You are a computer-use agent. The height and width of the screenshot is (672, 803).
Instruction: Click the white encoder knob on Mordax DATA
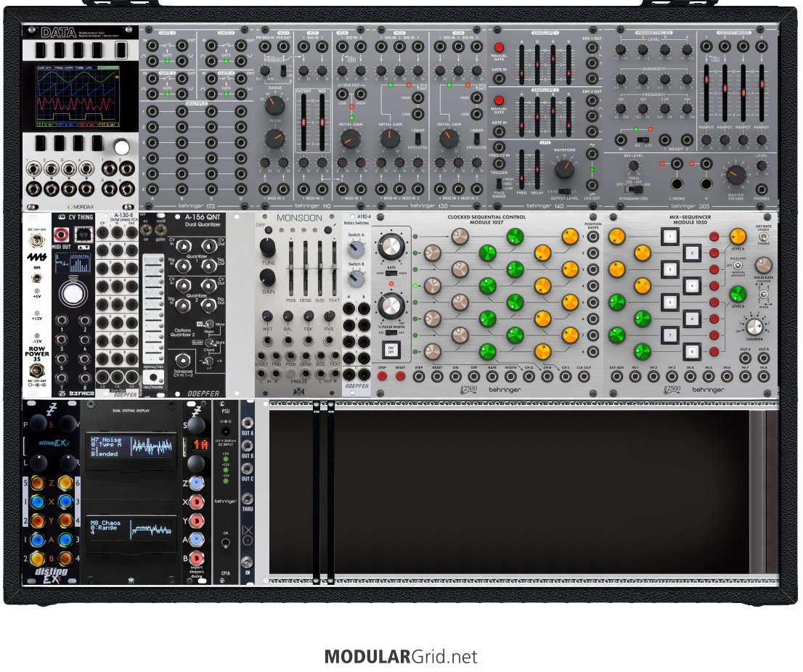click(x=121, y=147)
